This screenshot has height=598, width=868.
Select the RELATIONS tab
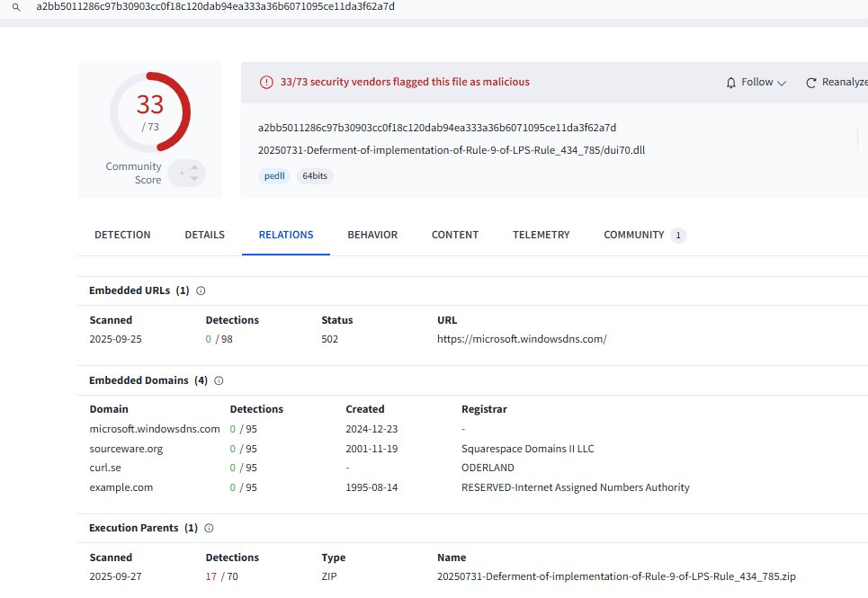(286, 235)
